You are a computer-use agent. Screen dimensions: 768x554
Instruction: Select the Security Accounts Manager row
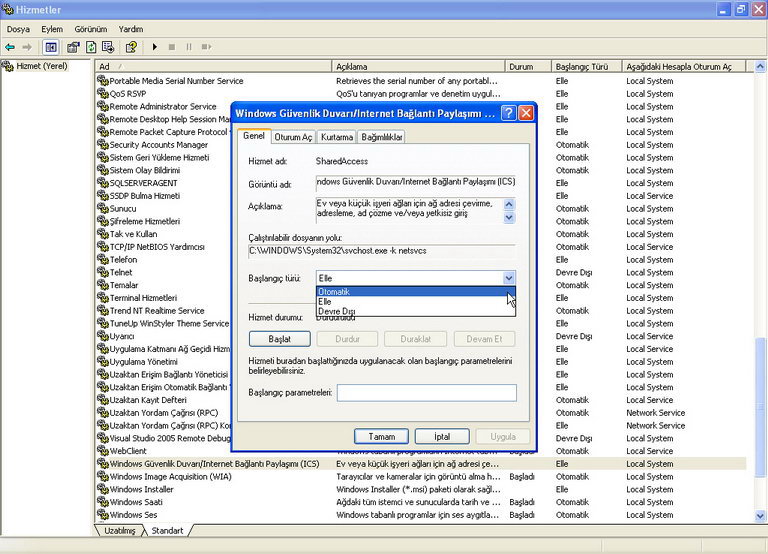pos(421,145)
